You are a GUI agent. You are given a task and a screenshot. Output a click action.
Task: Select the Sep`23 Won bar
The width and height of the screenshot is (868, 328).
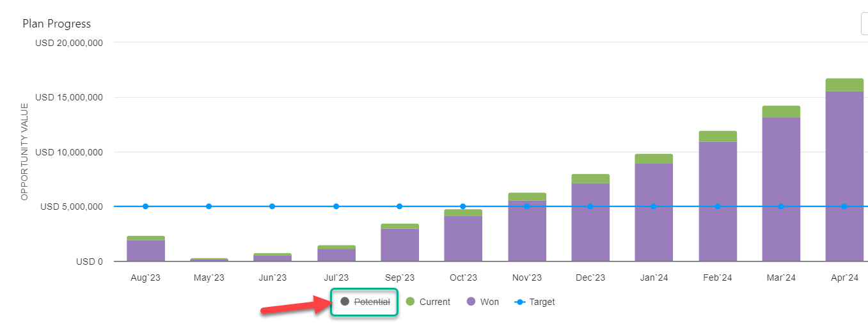(x=399, y=245)
